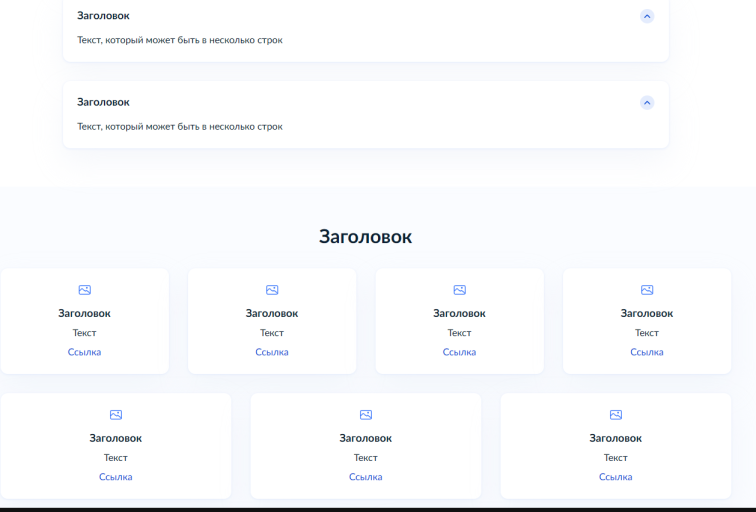Click the image icon in the last card of the three-card row
The image size is (756, 512).
pyautogui.click(x=616, y=415)
